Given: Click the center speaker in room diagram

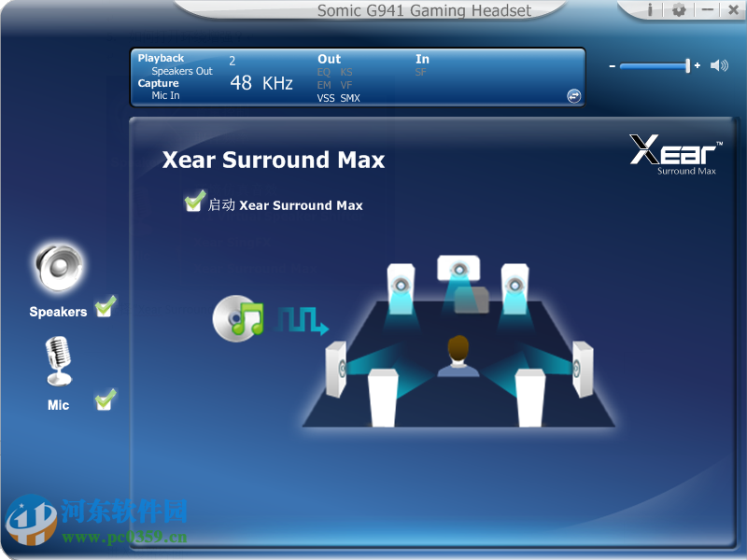Looking at the screenshot, I should point(458,268).
